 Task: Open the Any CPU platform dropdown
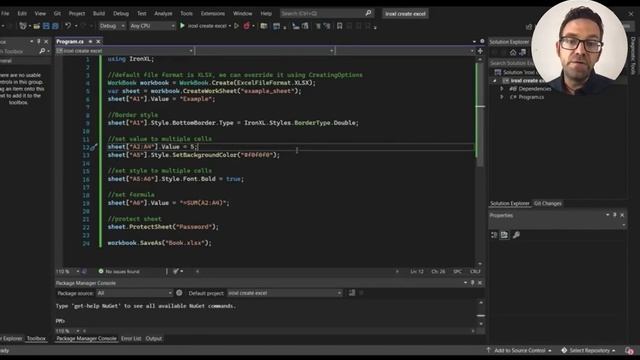[x=152, y=26]
